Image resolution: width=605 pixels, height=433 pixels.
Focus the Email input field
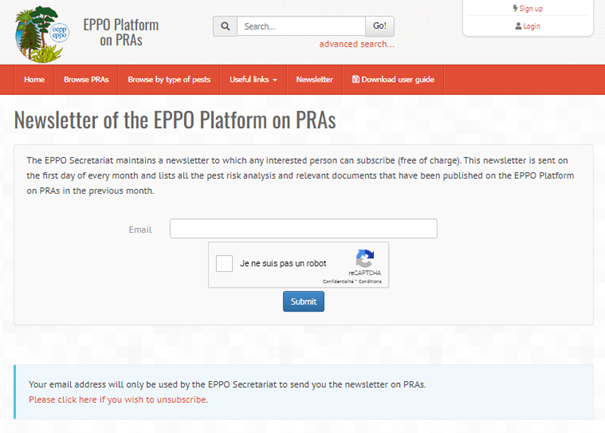point(304,228)
